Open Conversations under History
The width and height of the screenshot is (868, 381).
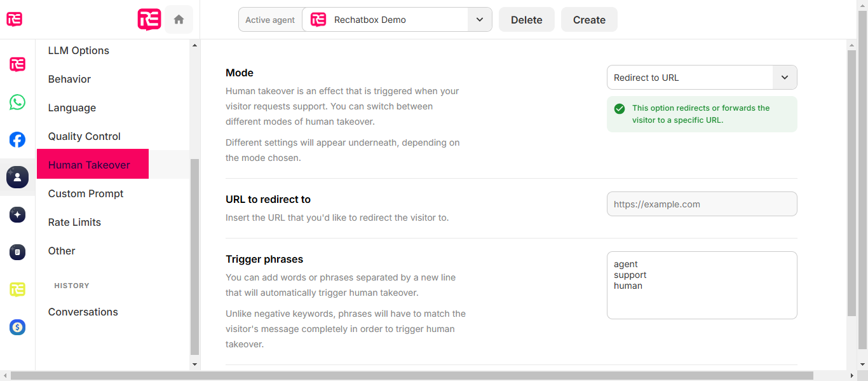(83, 312)
